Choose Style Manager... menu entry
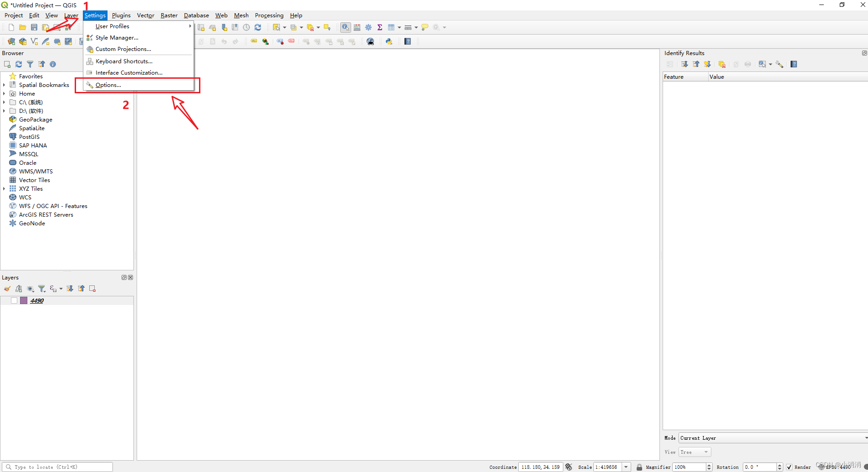The width and height of the screenshot is (868, 472). point(139,38)
